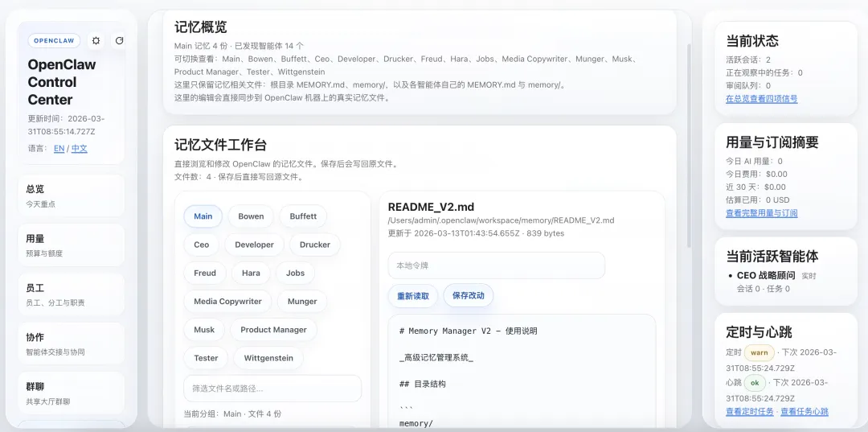Select the Munger agent chip
The height and width of the screenshot is (432, 868).
[302, 302]
